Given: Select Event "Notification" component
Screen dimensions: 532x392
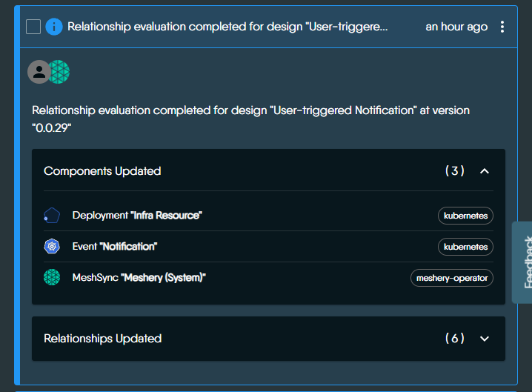Looking at the screenshot, I should (115, 246).
